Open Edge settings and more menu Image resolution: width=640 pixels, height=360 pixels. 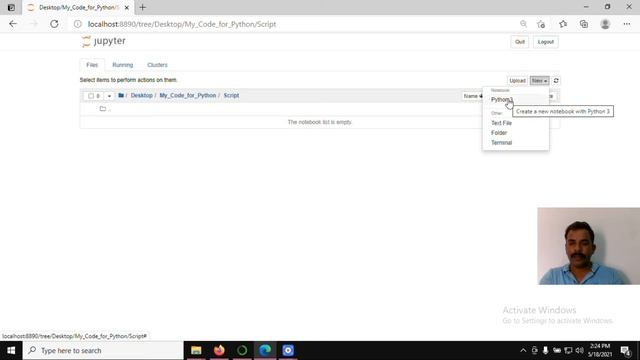pyautogui.click(x=627, y=24)
